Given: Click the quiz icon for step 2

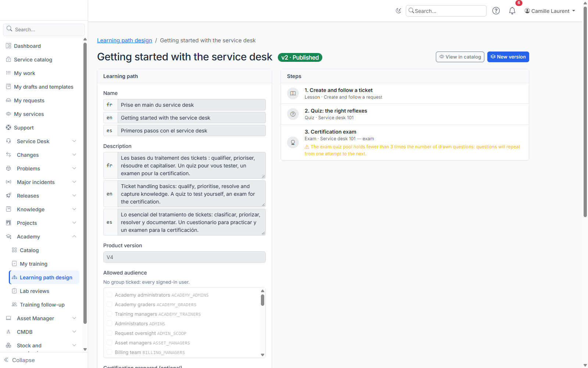Looking at the screenshot, I should [x=293, y=114].
